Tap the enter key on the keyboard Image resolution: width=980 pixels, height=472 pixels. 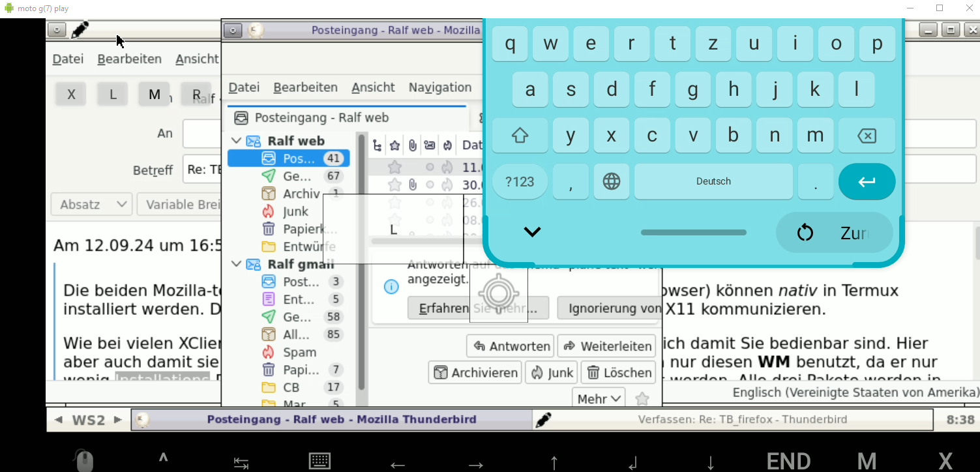(867, 181)
